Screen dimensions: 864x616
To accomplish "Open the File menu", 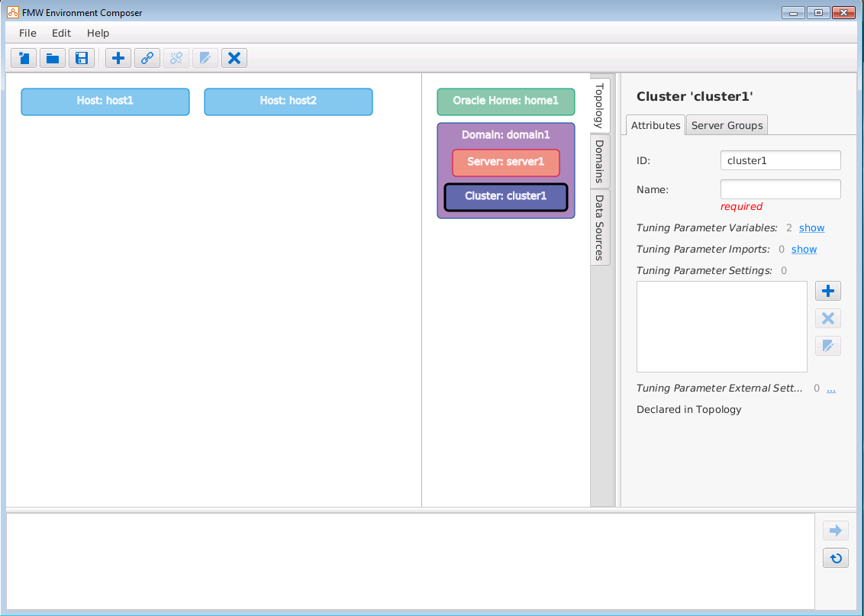I will [27, 33].
